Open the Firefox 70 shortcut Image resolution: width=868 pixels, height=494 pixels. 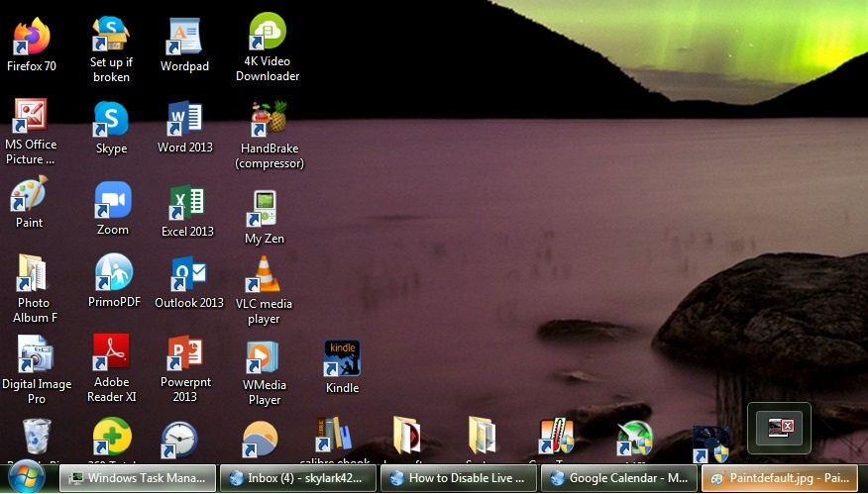[x=32, y=45]
